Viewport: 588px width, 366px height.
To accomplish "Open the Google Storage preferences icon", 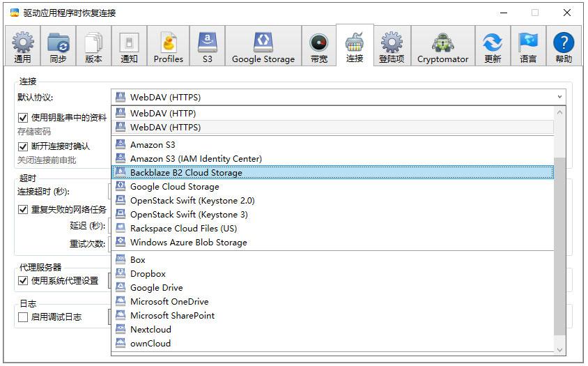I will [x=263, y=42].
